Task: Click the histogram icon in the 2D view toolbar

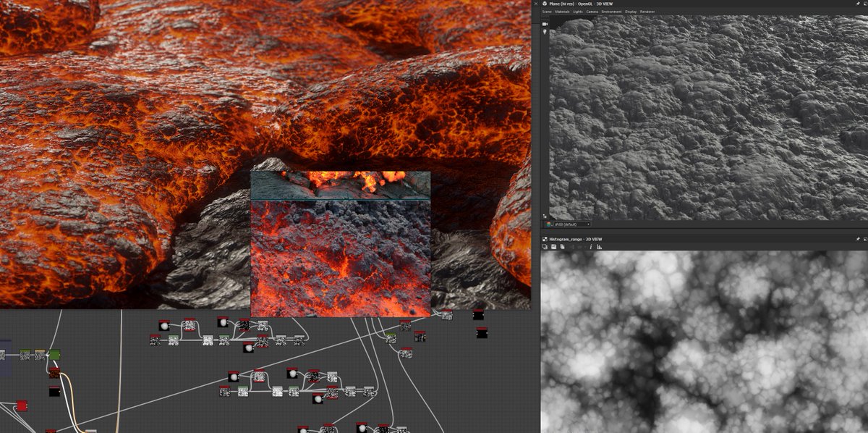Action: pos(600,247)
